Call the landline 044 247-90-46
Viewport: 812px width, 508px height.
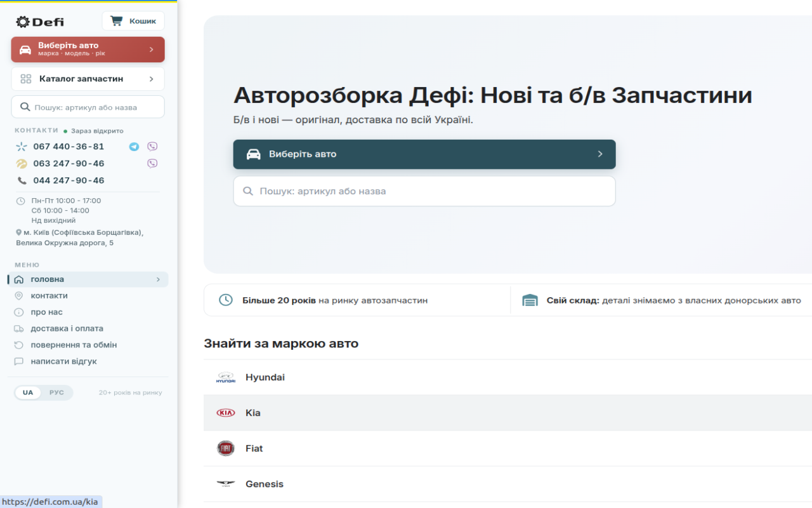(x=69, y=181)
